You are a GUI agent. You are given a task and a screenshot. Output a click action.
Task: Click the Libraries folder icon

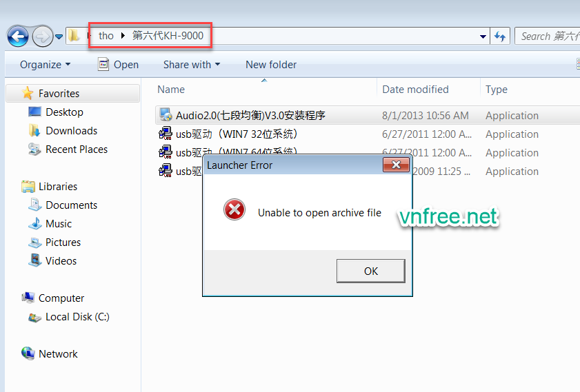click(x=28, y=186)
